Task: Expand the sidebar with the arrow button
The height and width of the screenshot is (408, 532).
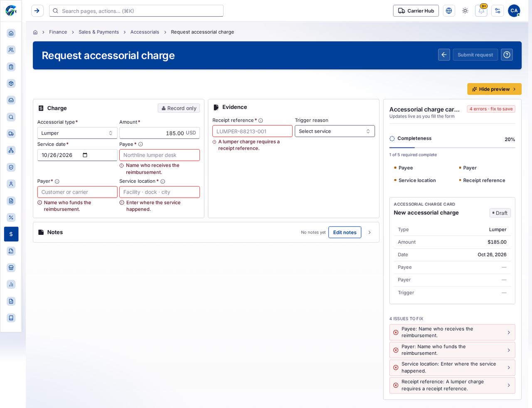Action: [37, 11]
